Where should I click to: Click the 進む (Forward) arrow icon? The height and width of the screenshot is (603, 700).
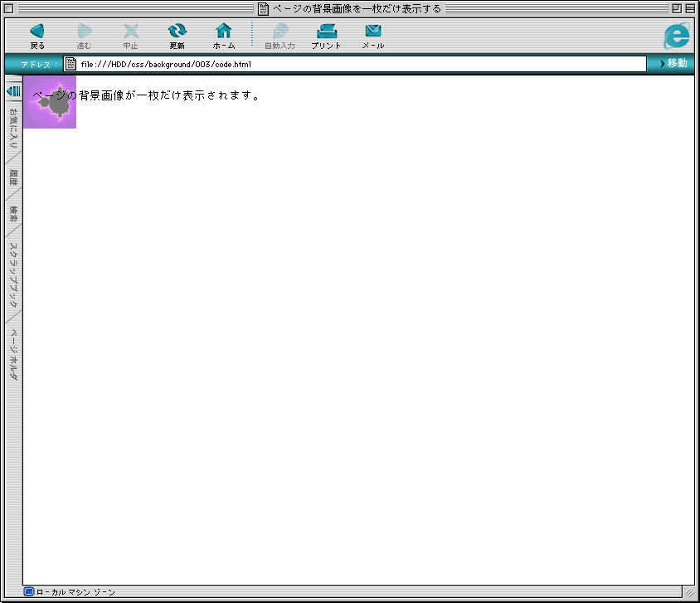[x=85, y=32]
